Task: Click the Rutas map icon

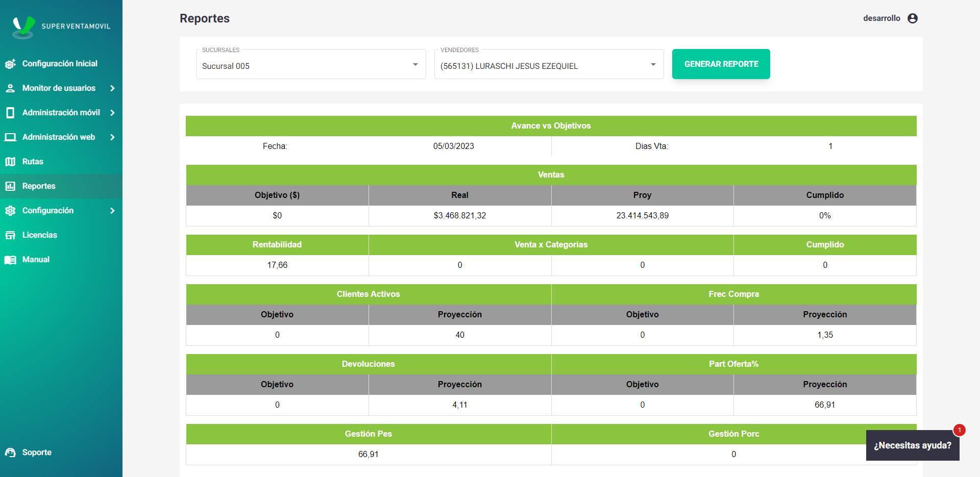Action: (x=10, y=162)
